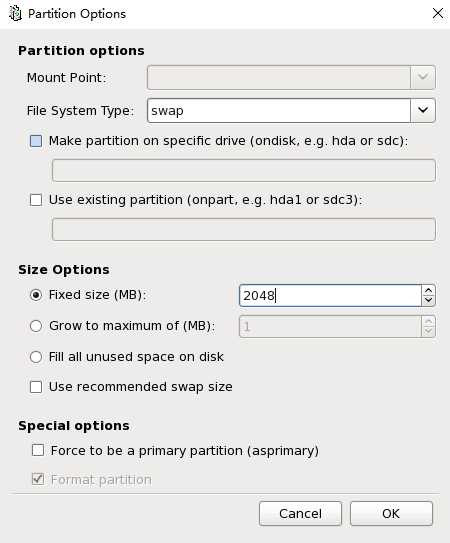Click the onpart partition name text field
This screenshot has width=450, height=543.
244,229
